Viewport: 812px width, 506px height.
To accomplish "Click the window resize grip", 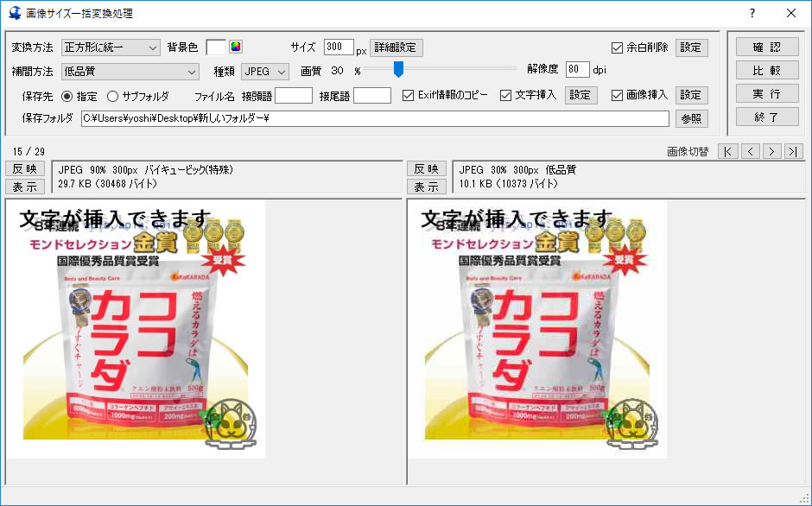I will (805, 499).
